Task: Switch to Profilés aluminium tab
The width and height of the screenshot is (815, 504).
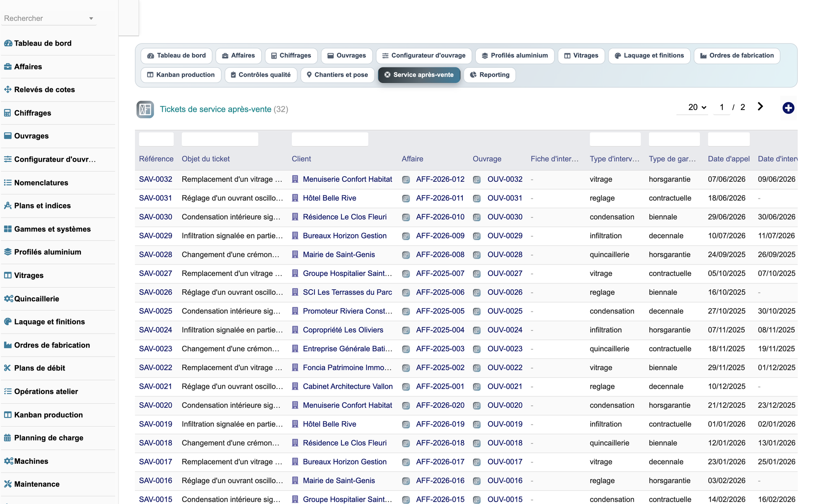Action: click(x=515, y=56)
